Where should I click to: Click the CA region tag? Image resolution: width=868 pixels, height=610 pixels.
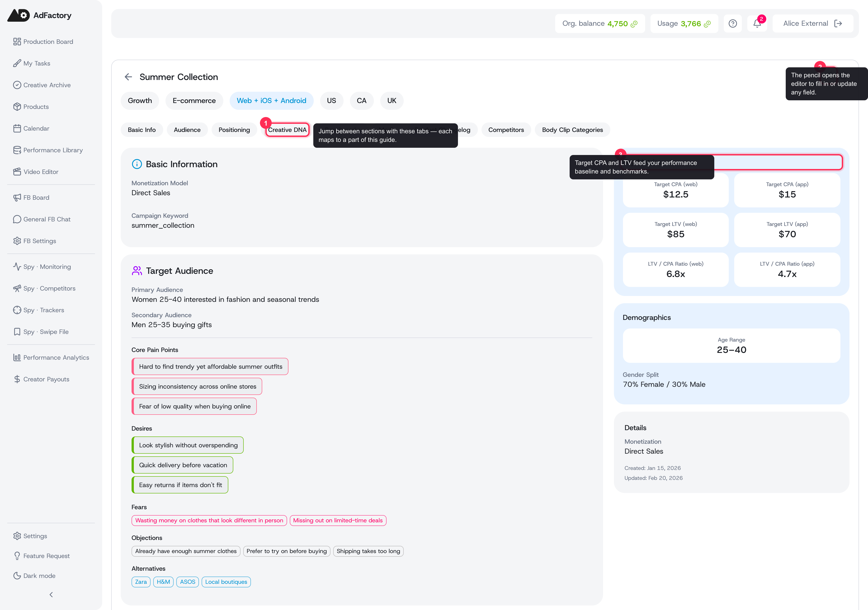361,101
